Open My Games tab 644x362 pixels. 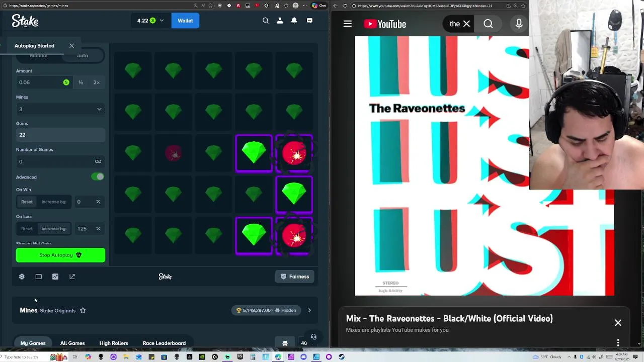click(x=33, y=343)
